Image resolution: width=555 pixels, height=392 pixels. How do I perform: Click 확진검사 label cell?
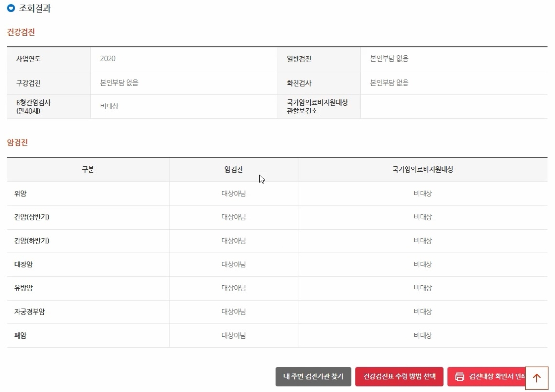tap(319, 83)
